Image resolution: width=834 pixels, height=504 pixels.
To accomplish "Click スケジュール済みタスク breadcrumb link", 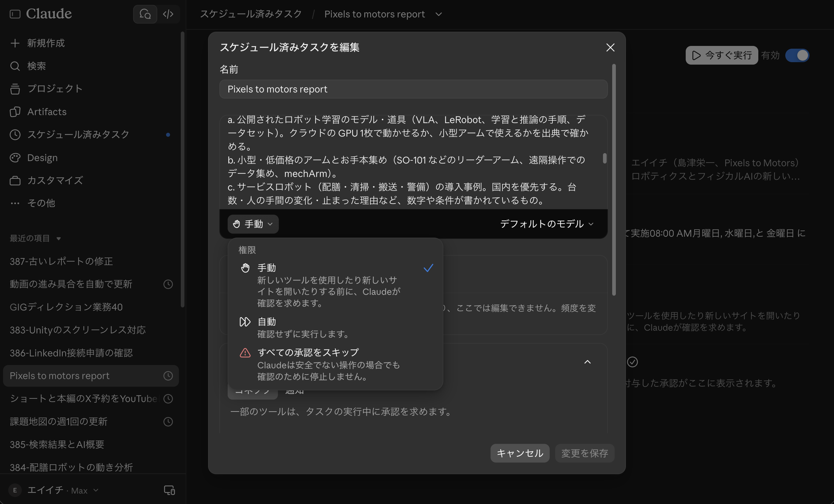I will coord(251,14).
